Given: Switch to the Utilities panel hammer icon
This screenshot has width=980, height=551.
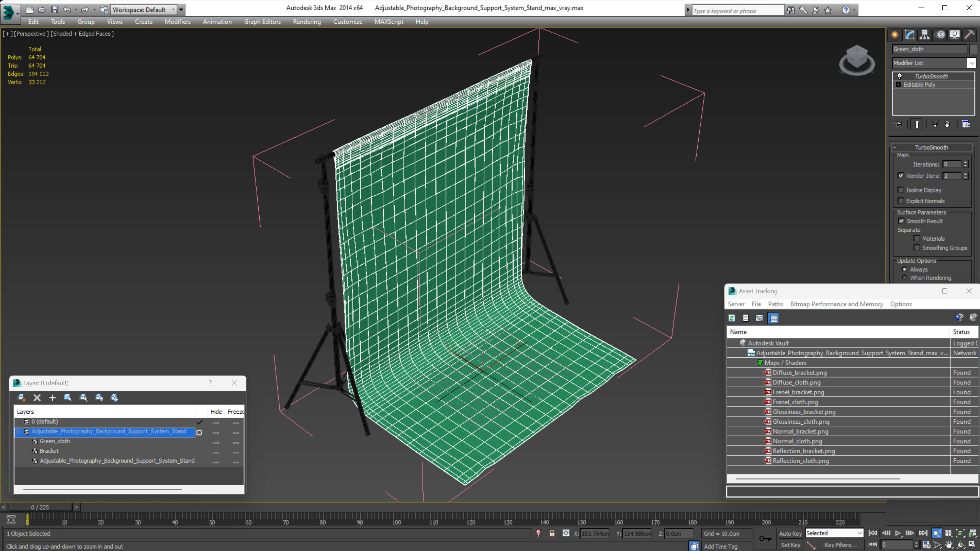Looking at the screenshot, I should (x=970, y=35).
